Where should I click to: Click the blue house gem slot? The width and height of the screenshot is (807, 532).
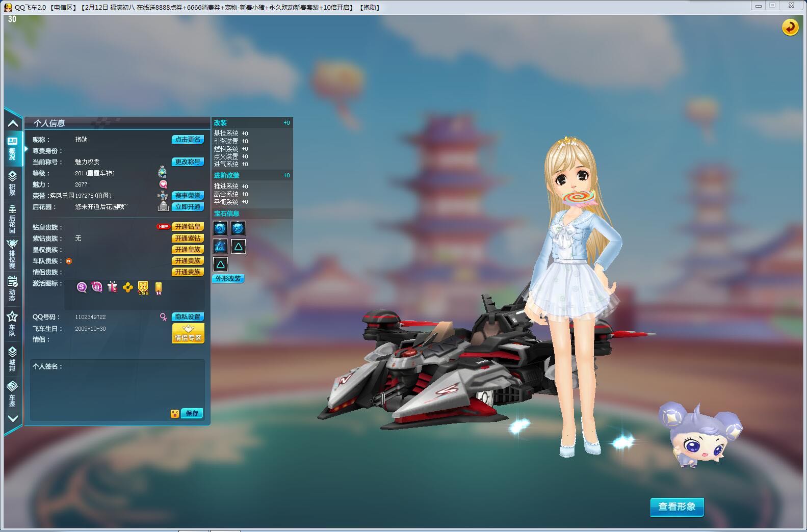pos(220,246)
